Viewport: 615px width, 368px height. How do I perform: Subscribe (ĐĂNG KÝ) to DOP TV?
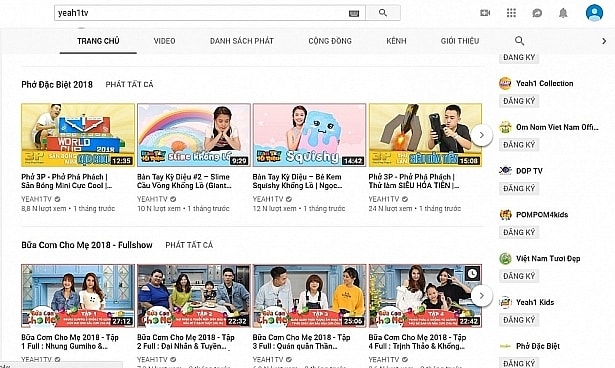[x=519, y=188]
